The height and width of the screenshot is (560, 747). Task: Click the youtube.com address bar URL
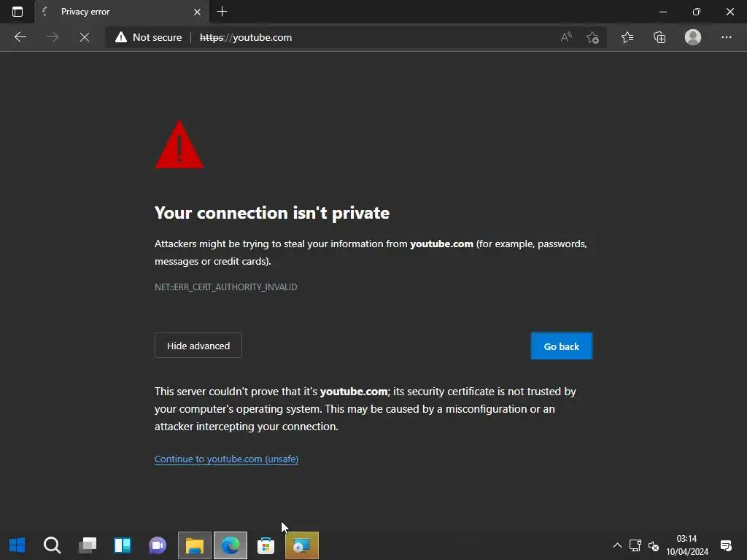click(246, 37)
